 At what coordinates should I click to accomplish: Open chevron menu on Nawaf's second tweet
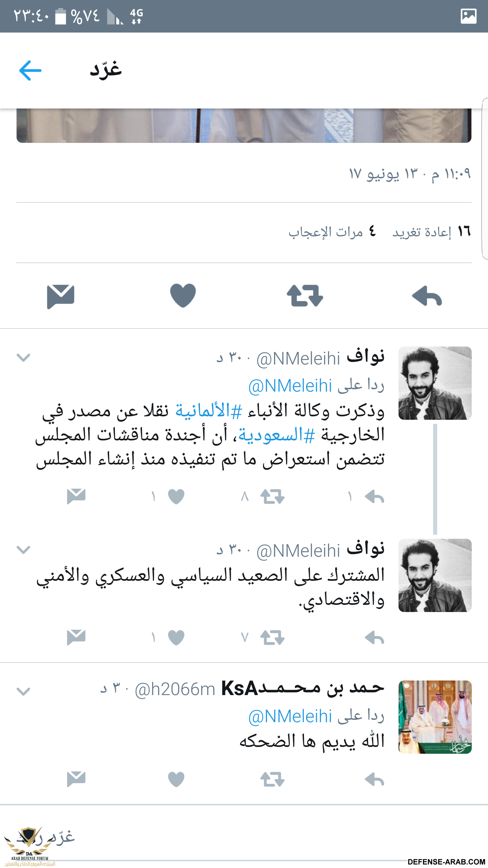tap(23, 550)
